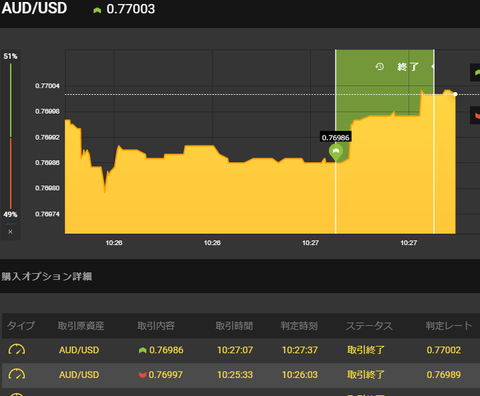The height and width of the screenshot is (396, 480).
Task: Click AUD/USD in the 10:27:07 trade row
Action: [x=79, y=350]
